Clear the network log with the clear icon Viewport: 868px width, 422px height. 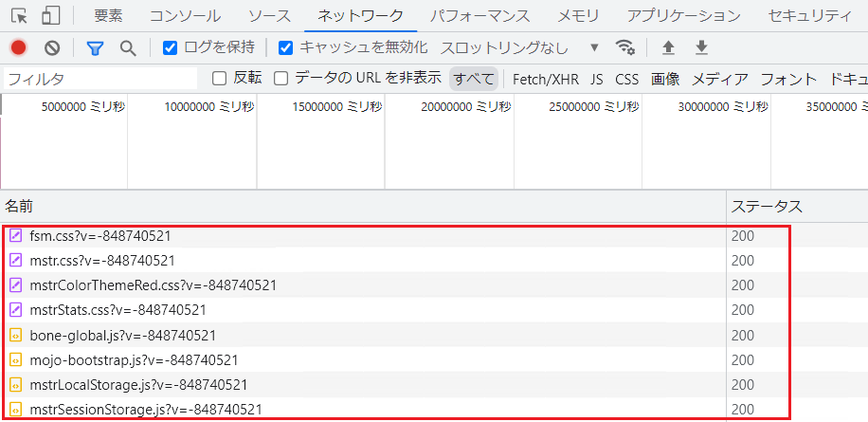[x=53, y=47]
